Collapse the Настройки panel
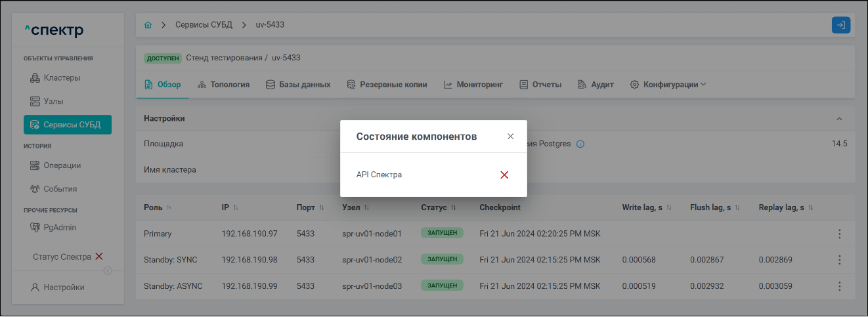The height and width of the screenshot is (317, 868). 839,119
